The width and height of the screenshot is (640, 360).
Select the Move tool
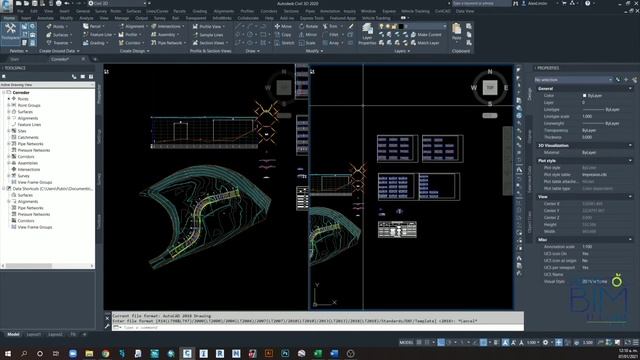(283, 27)
